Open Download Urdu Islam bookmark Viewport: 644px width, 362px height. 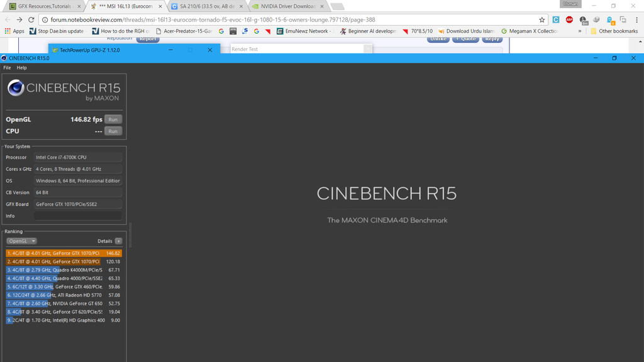pyautogui.click(x=466, y=31)
